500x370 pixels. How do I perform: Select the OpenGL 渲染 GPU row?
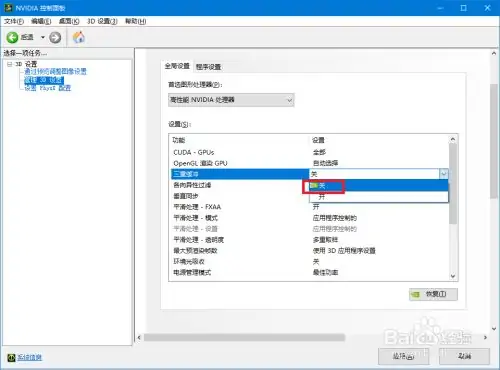pos(309,163)
